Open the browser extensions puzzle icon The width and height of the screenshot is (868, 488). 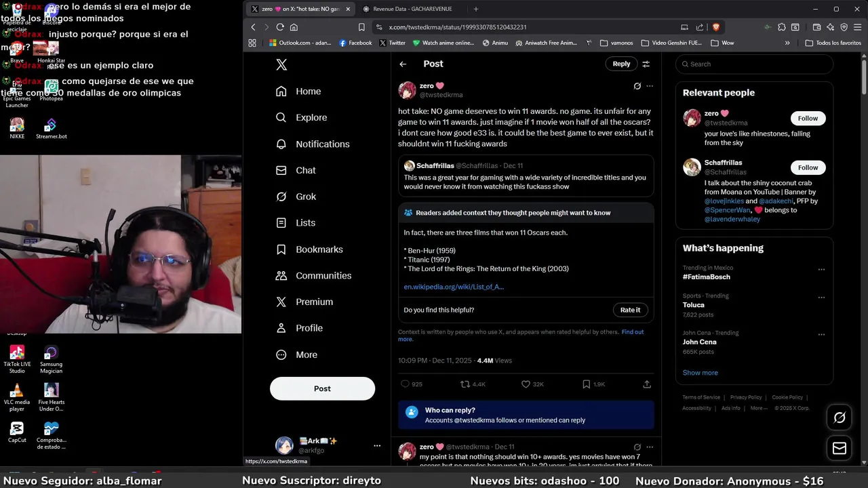point(782,27)
